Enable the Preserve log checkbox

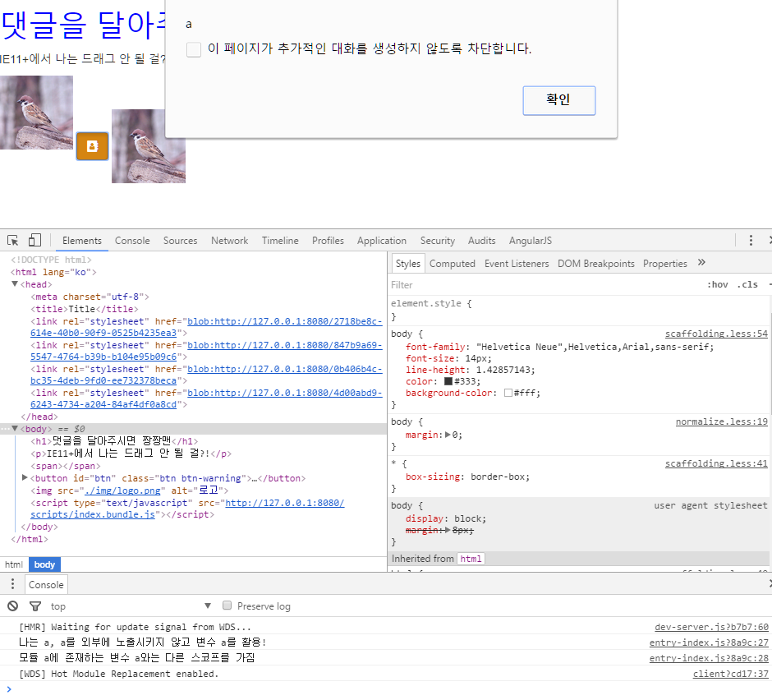pos(227,606)
